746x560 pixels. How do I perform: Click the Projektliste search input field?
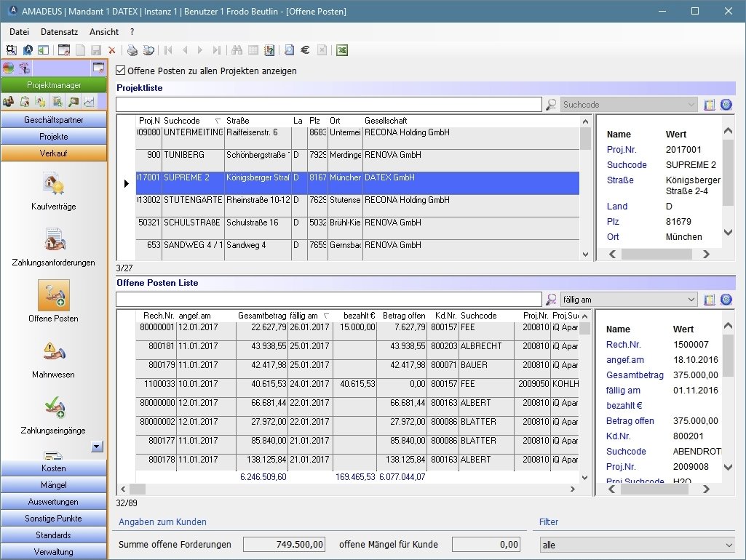coord(328,105)
